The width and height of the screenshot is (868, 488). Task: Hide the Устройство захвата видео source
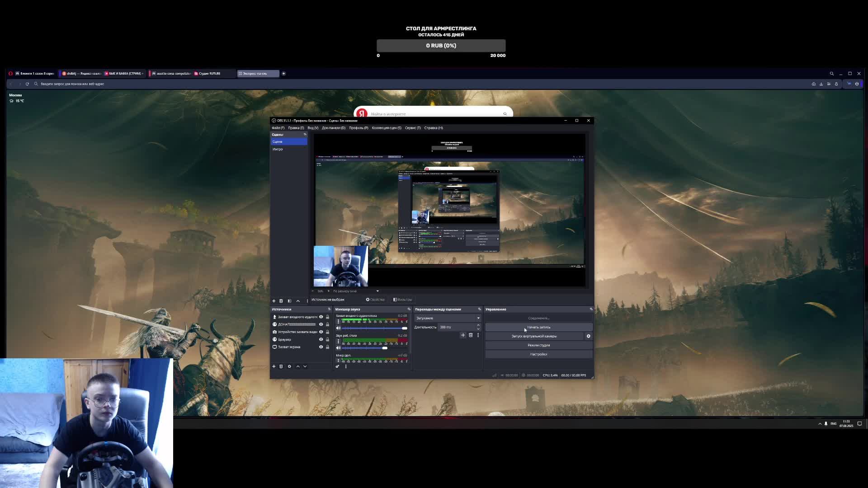tap(321, 332)
